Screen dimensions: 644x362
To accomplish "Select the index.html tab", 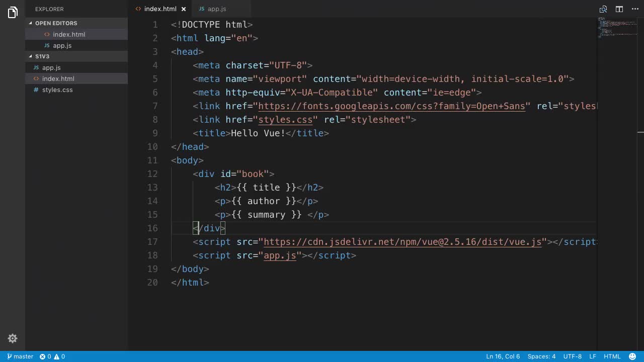I will click(160, 9).
